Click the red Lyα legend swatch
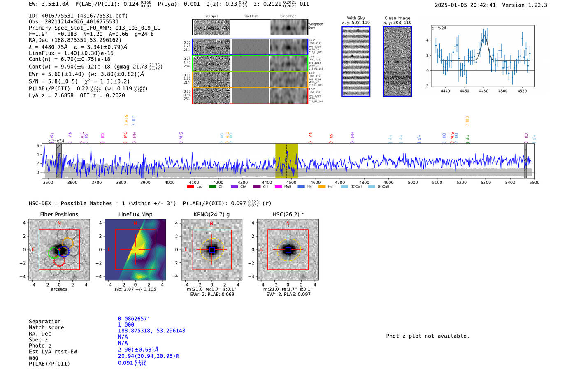Image resolution: width=576 pixels, height=392 pixels. tap(190, 186)
